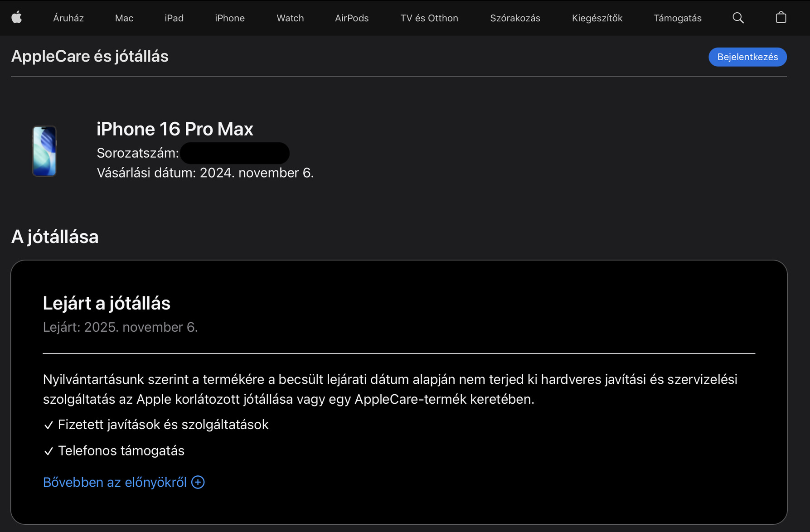This screenshot has width=810, height=532.
Task: Open the Támogatás menu item
Action: coord(678,18)
